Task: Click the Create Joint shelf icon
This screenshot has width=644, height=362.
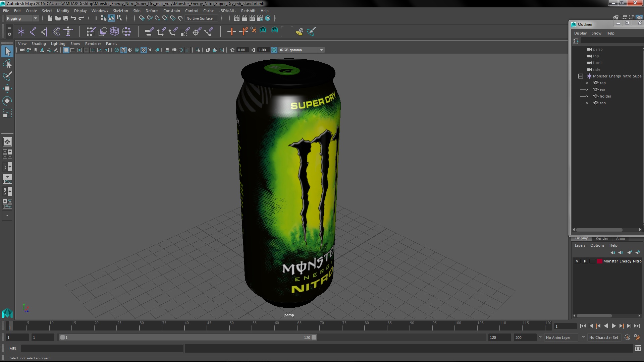Action: pos(33,32)
